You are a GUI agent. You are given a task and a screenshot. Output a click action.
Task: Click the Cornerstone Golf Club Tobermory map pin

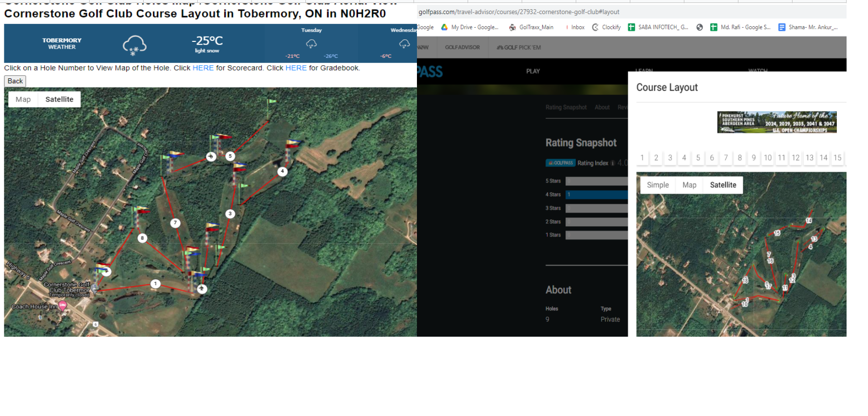(x=95, y=288)
